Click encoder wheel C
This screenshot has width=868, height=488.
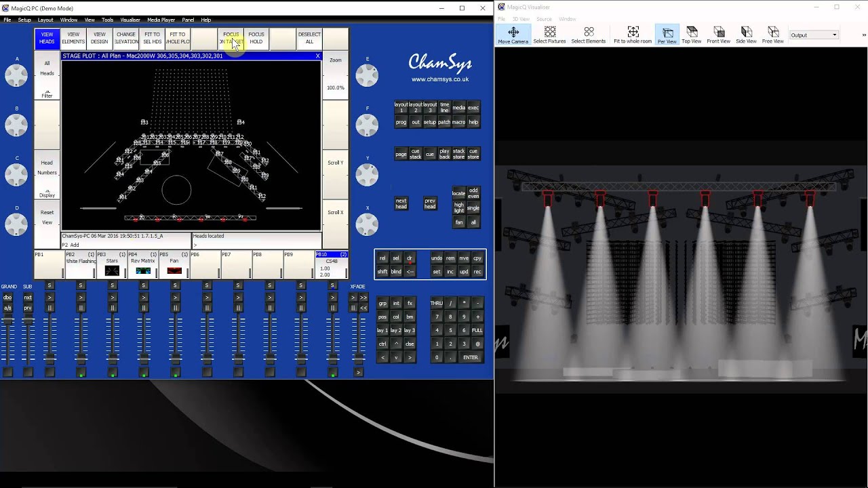(x=16, y=175)
